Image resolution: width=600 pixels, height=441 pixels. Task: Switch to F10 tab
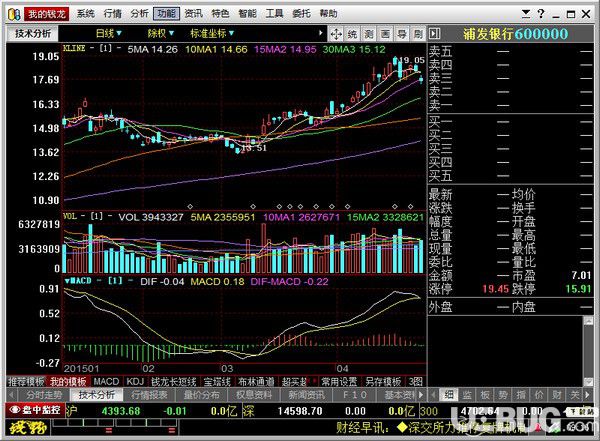[355, 395]
